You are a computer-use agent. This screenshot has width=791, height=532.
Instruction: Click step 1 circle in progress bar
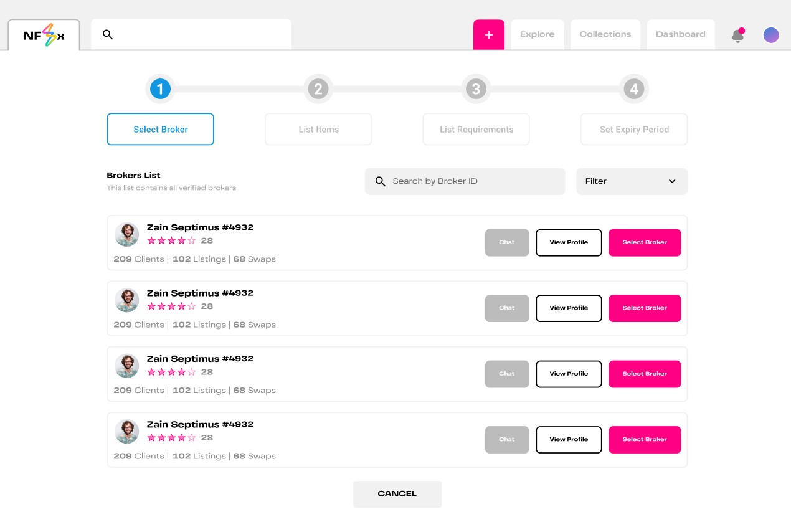pyautogui.click(x=160, y=89)
